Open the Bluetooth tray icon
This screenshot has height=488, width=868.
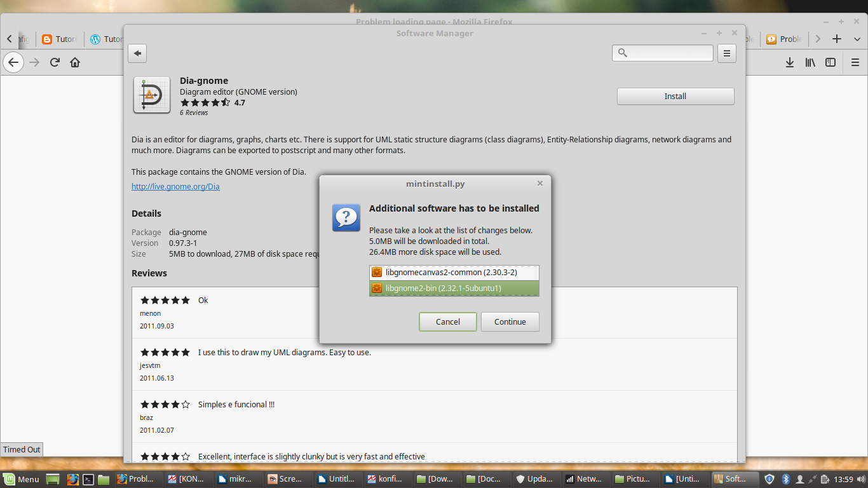[x=785, y=479]
